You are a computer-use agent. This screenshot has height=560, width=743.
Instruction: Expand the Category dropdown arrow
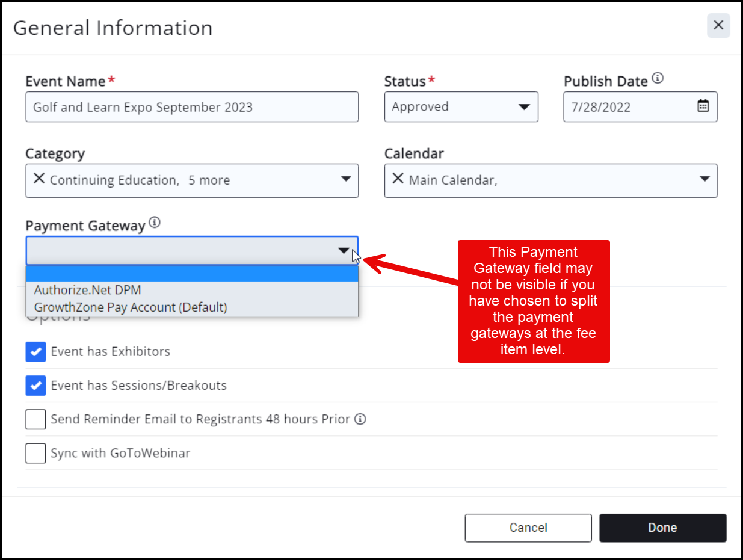(345, 179)
